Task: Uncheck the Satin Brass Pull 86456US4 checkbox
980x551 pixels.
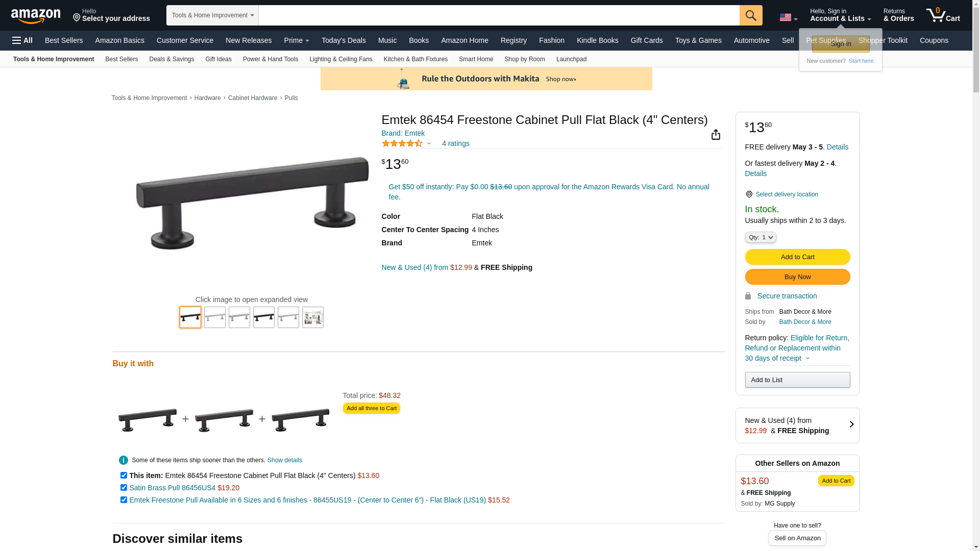Action: coord(124,488)
